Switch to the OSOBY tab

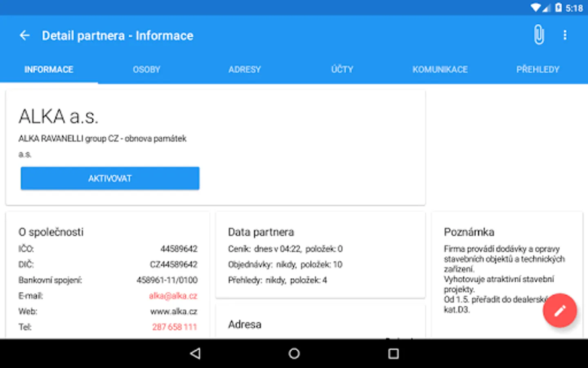coord(147,70)
